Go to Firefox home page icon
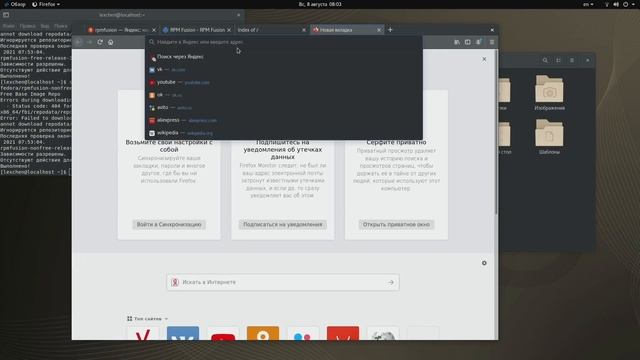Image resolution: width=640 pixels, height=360 pixels. pyautogui.click(x=111, y=42)
